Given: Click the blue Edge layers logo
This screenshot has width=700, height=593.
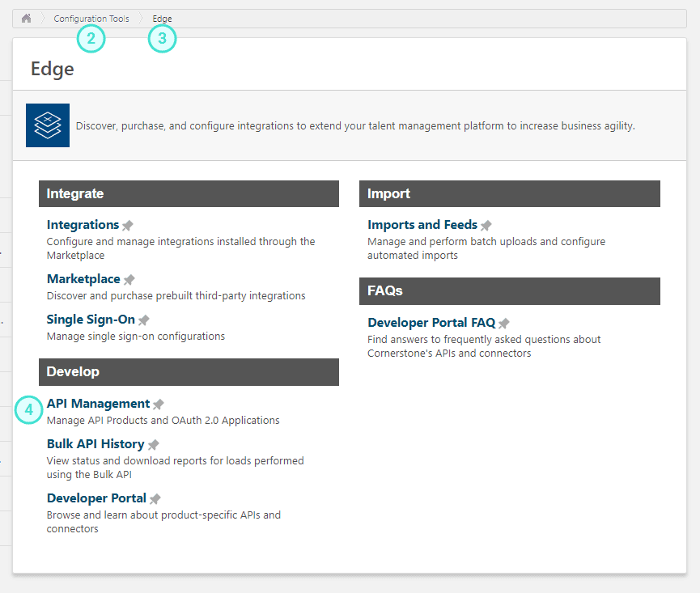Looking at the screenshot, I should click(x=48, y=125).
